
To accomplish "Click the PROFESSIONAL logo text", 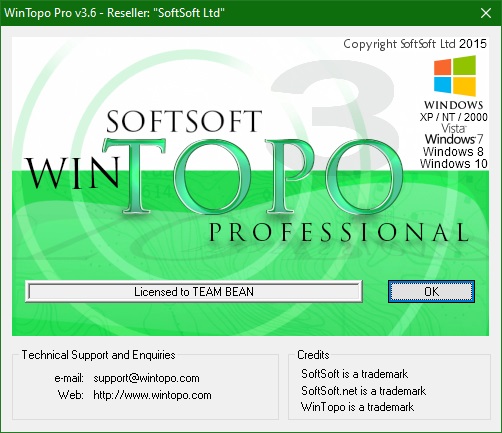I will click(339, 232).
